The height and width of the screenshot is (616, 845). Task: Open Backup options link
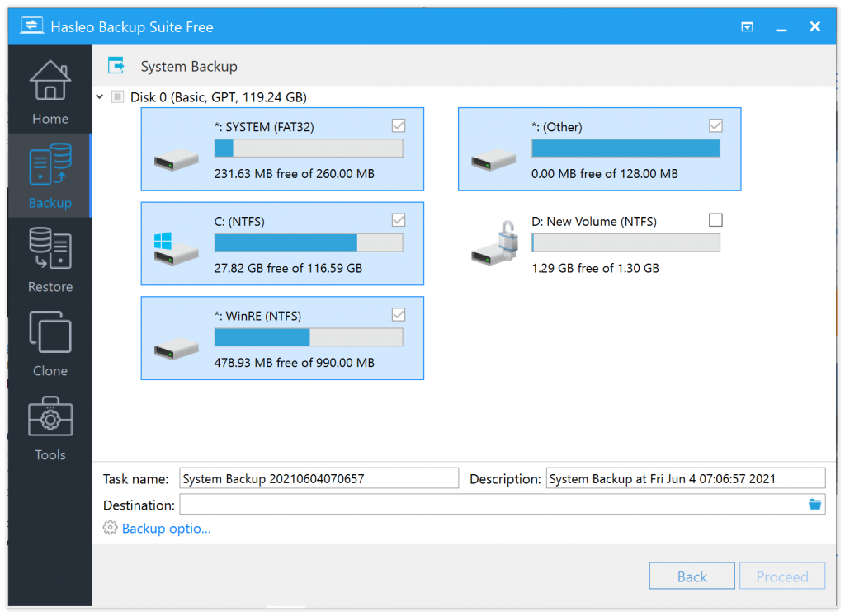166,529
